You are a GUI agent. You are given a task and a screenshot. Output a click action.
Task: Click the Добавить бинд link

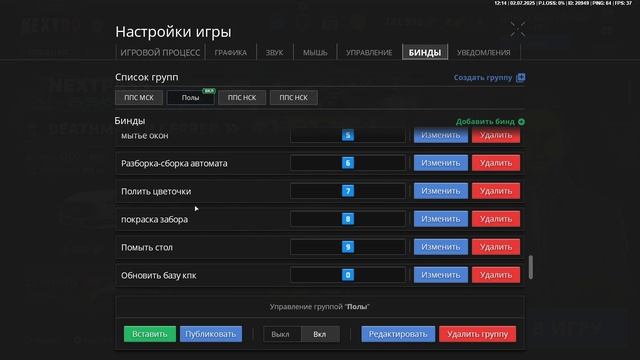[485, 122]
